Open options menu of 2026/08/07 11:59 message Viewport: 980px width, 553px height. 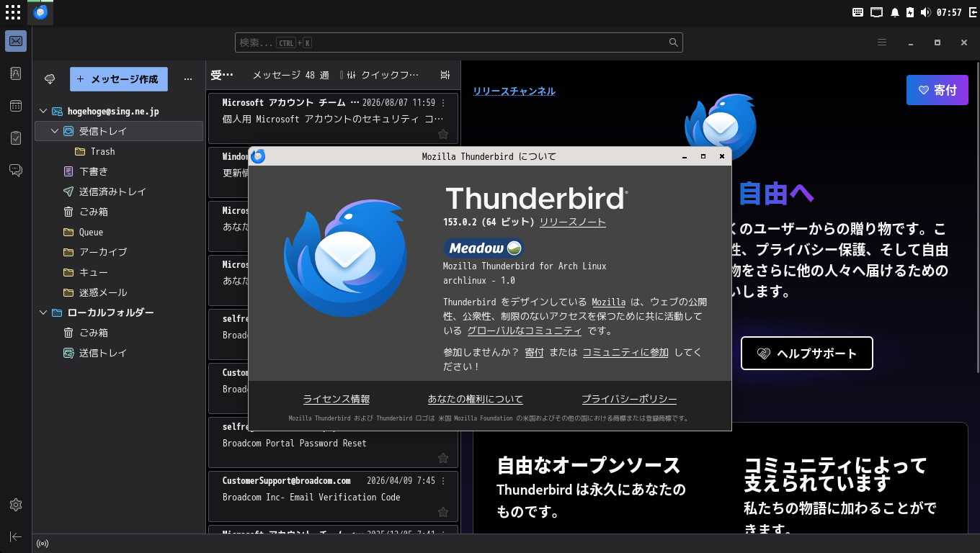click(443, 103)
